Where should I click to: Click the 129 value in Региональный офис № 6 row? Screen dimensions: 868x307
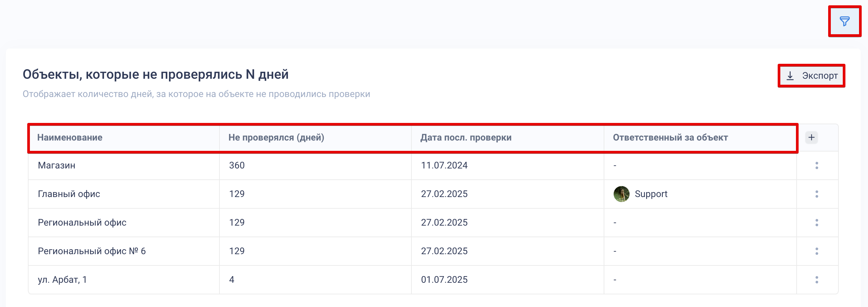[237, 251]
